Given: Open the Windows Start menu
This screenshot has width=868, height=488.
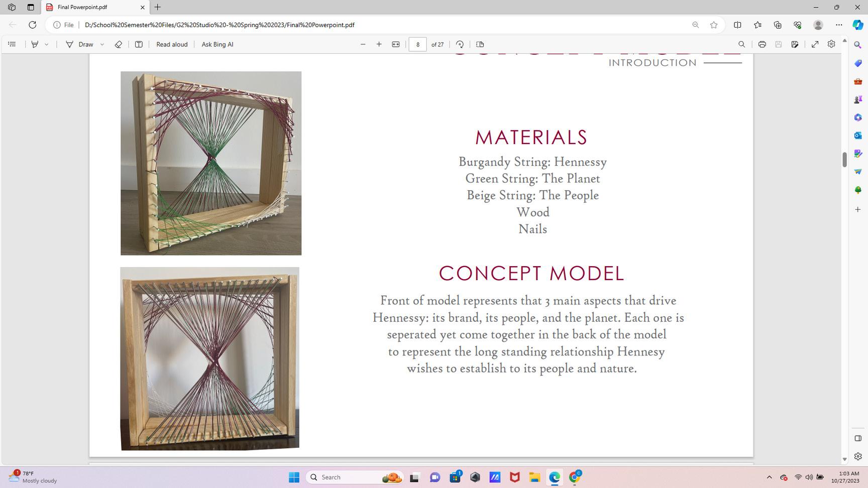Looking at the screenshot, I should [294, 477].
